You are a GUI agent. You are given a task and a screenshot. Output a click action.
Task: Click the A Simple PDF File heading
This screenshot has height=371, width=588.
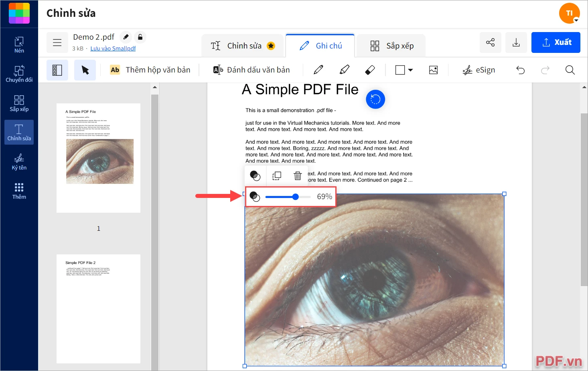[300, 89]
